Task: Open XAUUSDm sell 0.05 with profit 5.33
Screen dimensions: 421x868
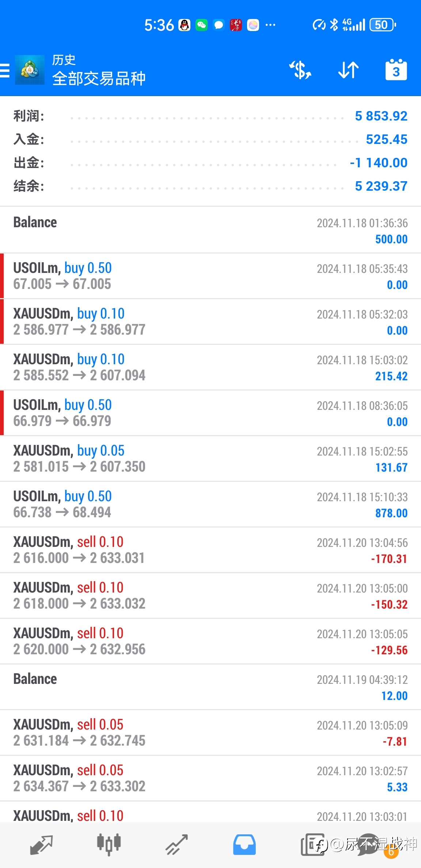Action: coord(210,778)
